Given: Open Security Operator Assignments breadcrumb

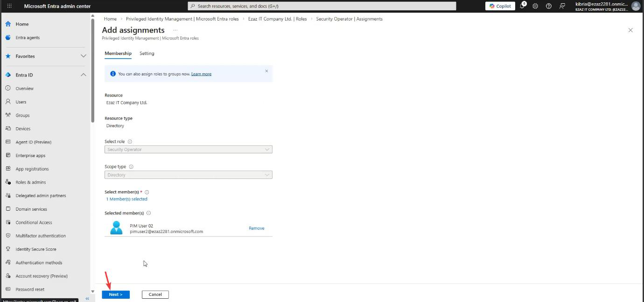Looking at the screenshot, I should click(349, 19).
